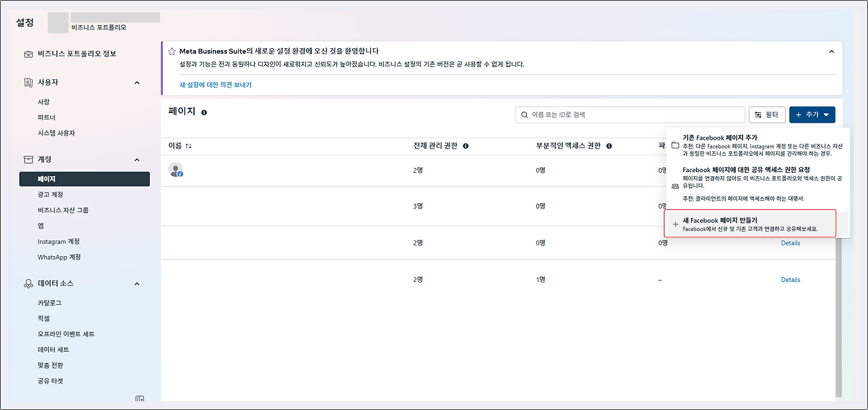Collapse the 사용자 section chevron

coord(137,83)
